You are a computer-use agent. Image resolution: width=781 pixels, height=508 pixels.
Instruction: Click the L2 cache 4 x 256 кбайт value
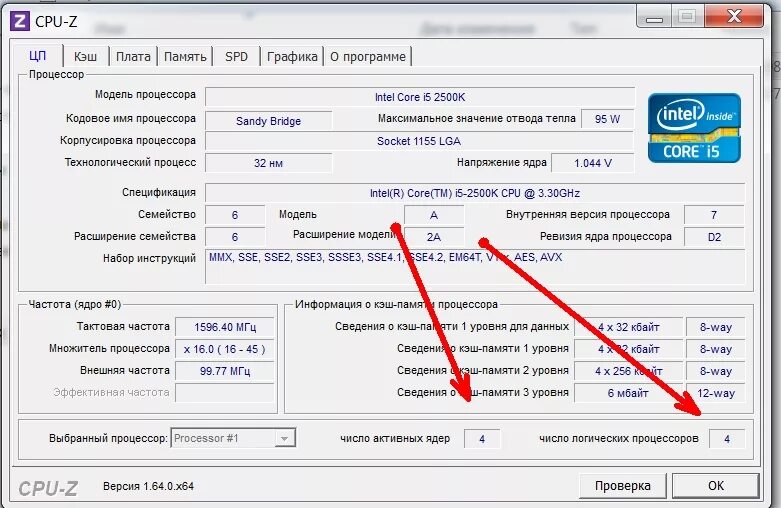pyautogui.click(x=628, y=371)
